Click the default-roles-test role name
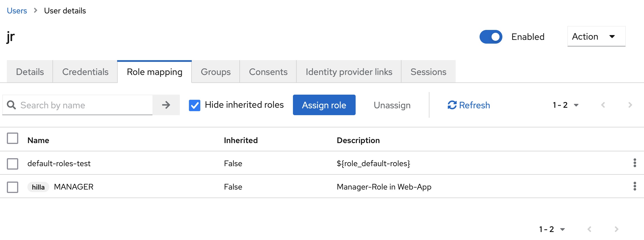 [59, 163]
